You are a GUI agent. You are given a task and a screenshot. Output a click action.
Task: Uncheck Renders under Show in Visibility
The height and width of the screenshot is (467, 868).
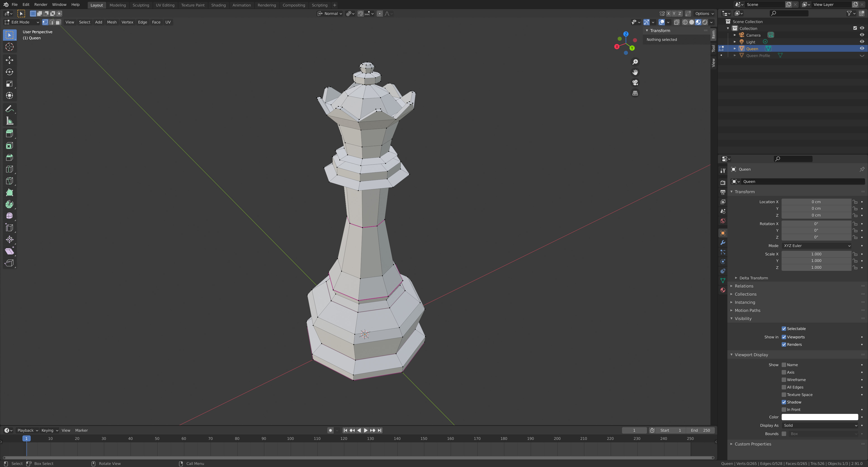[x=784, y=344]
